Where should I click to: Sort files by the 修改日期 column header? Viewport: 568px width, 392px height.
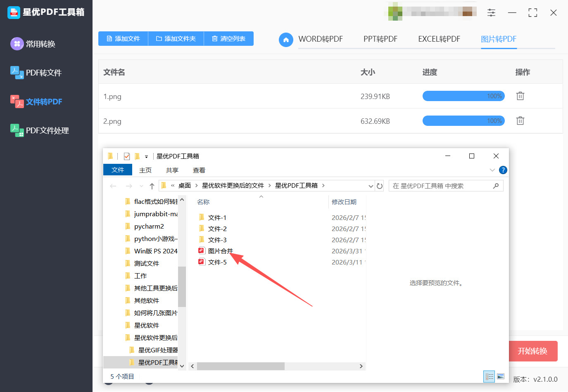click(x=344, y=202)
